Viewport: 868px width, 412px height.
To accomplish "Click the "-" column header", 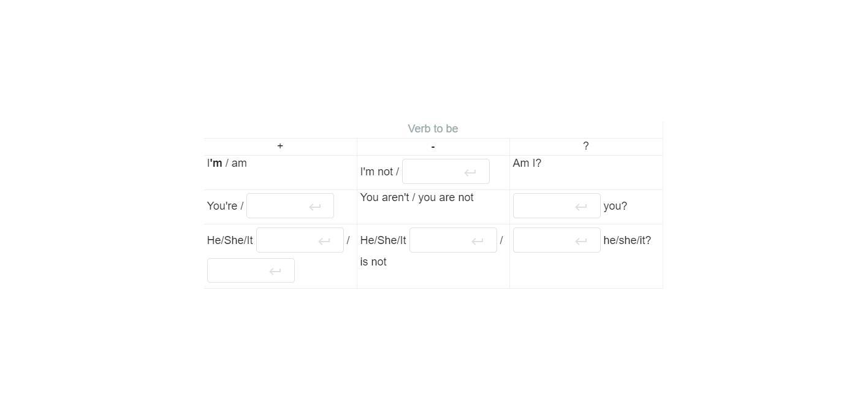I will pyautogui.click(x=433, y=147).
